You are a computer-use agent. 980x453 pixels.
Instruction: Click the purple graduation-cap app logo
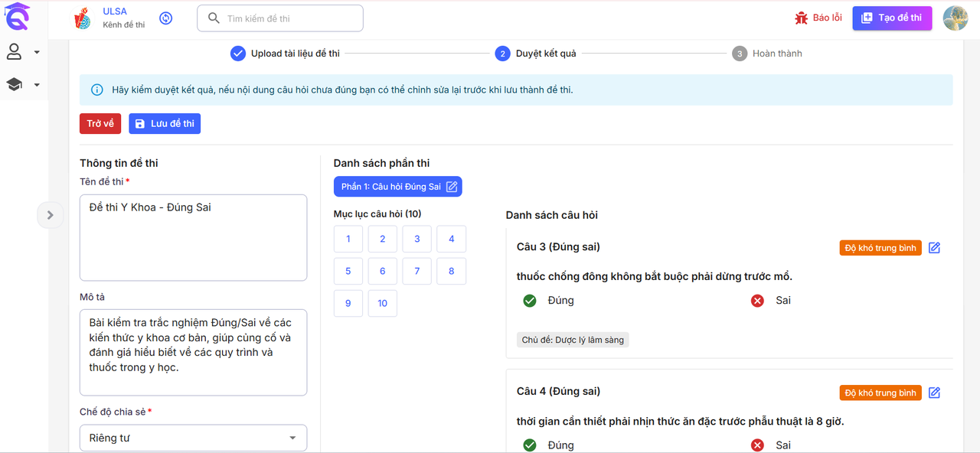(15, 17)
